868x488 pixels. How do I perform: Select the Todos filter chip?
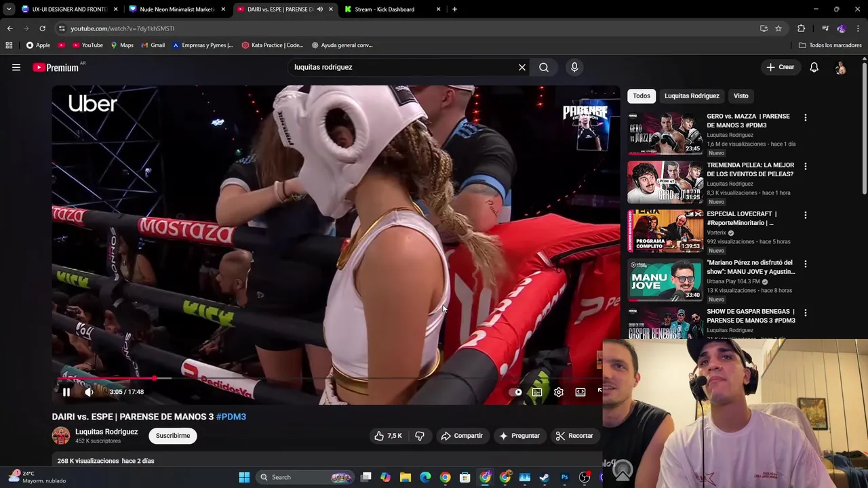[x=642, y=96]
